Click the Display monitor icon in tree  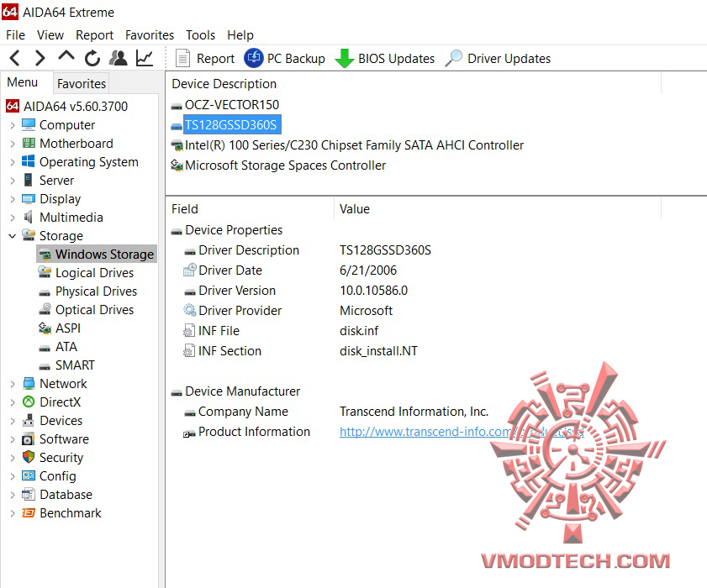(29, 198)
